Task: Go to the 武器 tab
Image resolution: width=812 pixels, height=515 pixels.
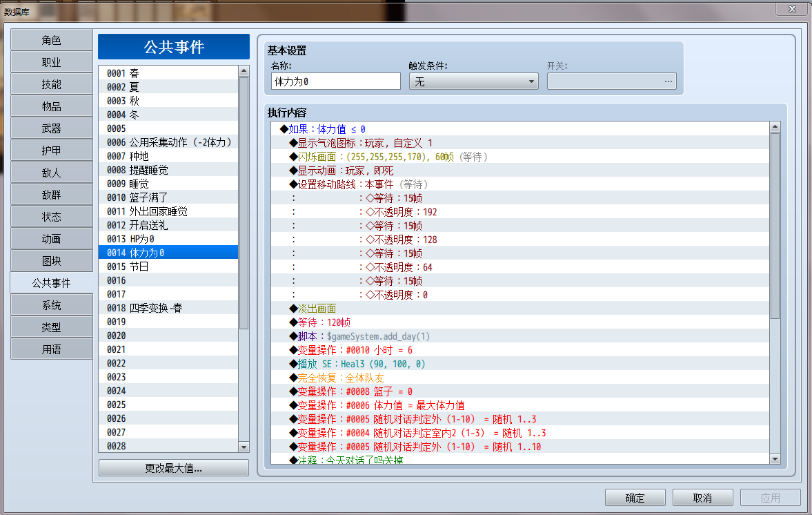Action: 51,128
